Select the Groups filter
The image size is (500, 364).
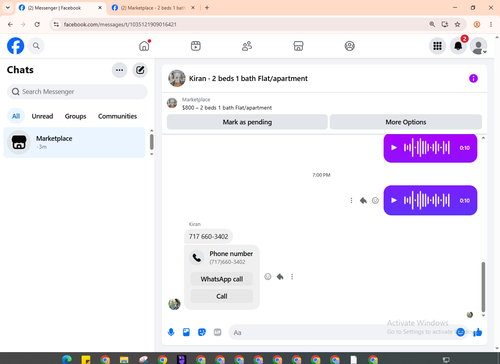point(75,116)
